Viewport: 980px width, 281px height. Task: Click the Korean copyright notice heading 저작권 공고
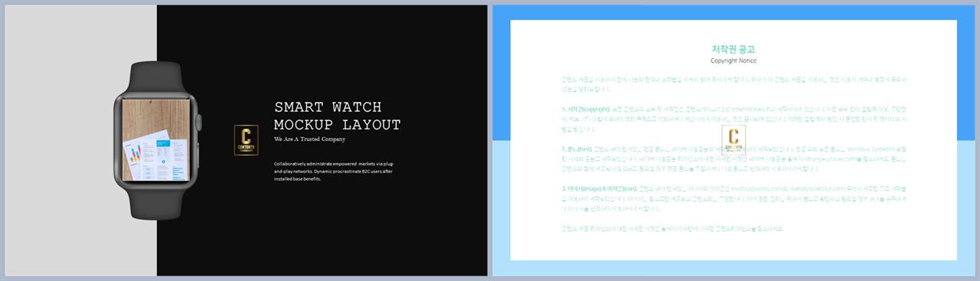(733, 49)
